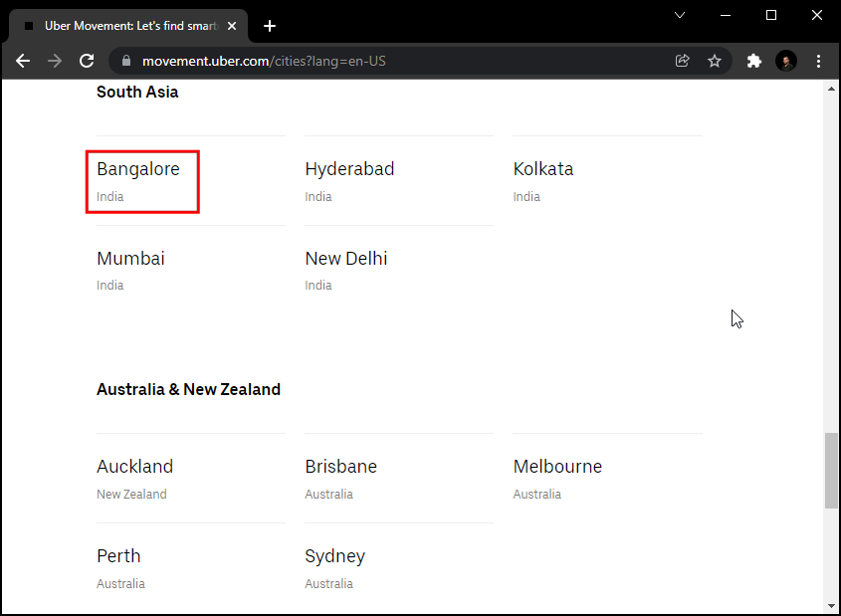
Task: Select Melbourne, Australia
Action: (557, 467)
